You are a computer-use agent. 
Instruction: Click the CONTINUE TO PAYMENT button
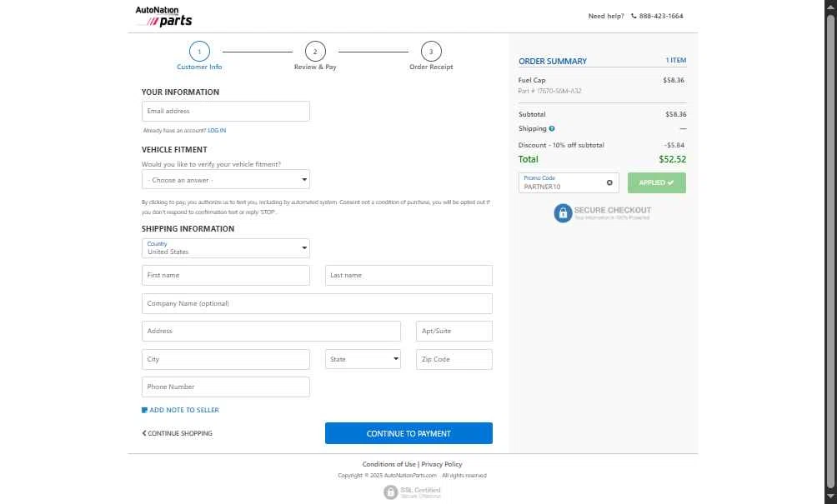click(x=408, y=433)
